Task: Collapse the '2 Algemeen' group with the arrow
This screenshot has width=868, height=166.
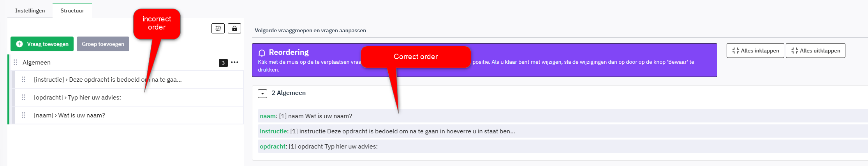Action: (x=262, y=93)
